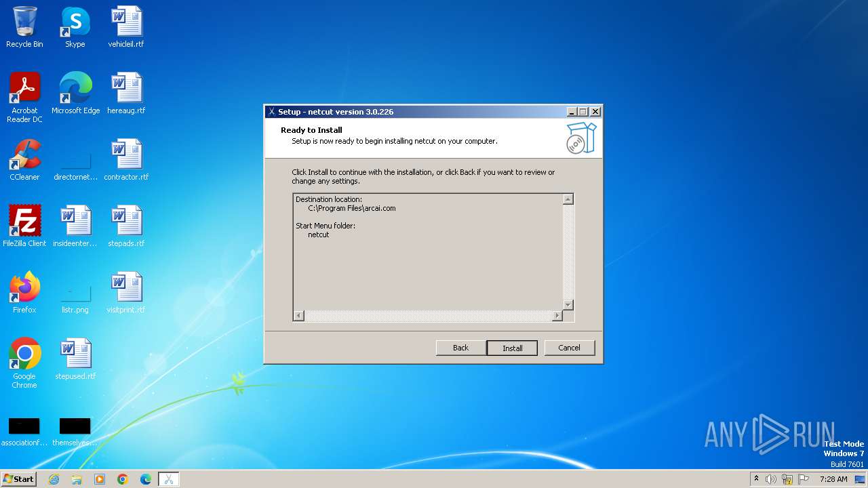Select contractor.rtf document icon
Viewport: 868px width, 488px height.
pos(126,160)
